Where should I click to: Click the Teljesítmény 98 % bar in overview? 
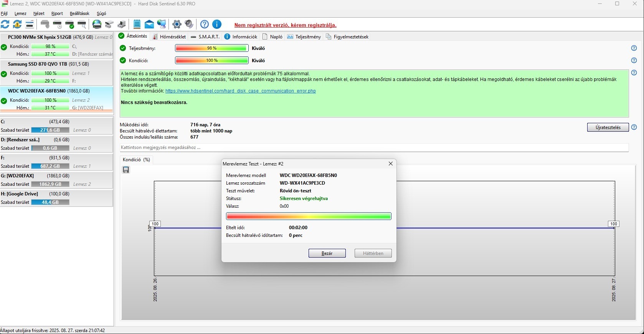(x=211, y=48)
